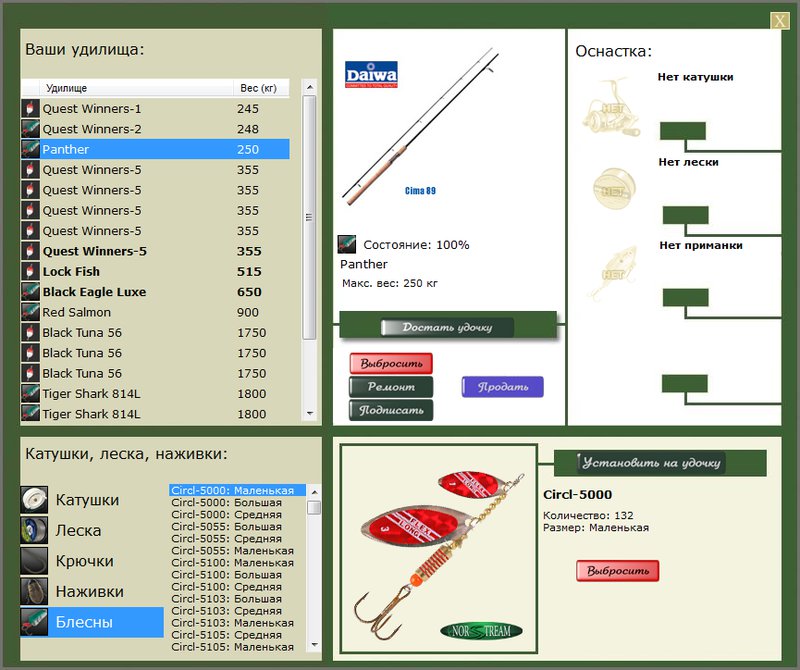Select Circl-5103: Большая lure entry
Viewport: 800px width, 670px height.
pos(237,599)
